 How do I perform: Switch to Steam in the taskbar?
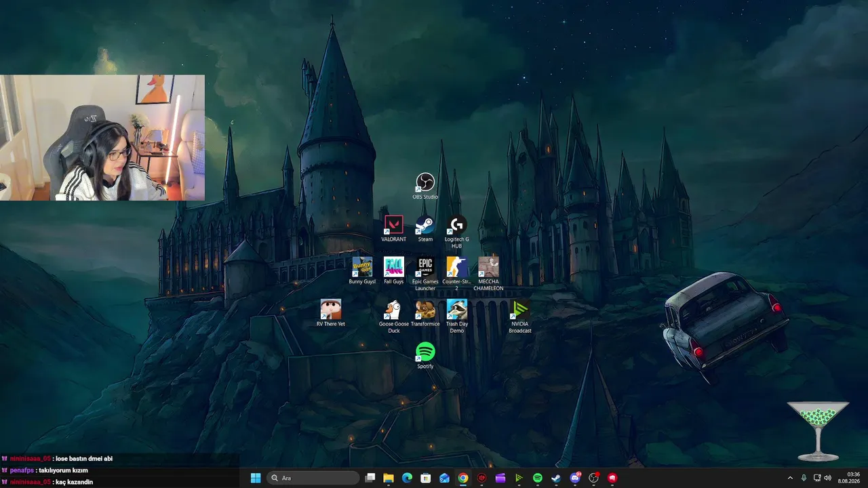coord(556,478)
